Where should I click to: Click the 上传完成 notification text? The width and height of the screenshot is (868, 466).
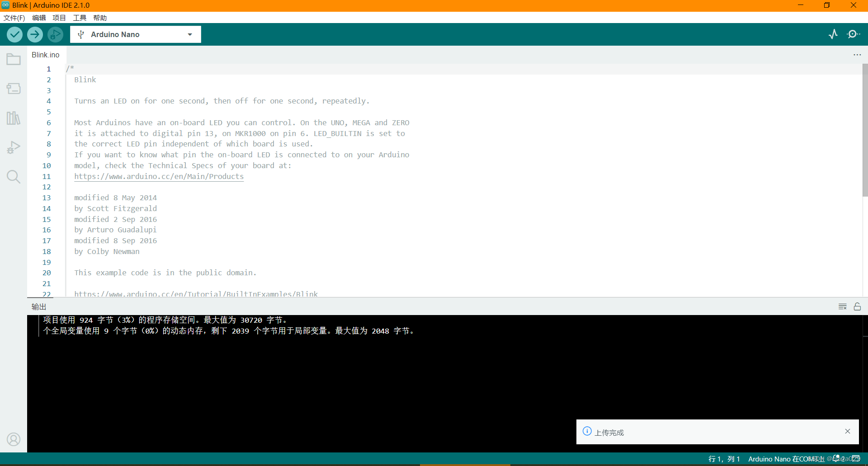point(609,433)
